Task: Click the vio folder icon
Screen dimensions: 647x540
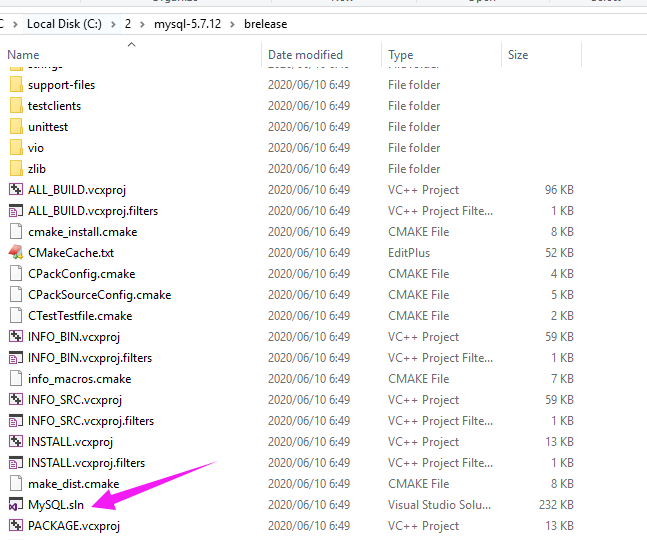Action: [x=16, y=148]
